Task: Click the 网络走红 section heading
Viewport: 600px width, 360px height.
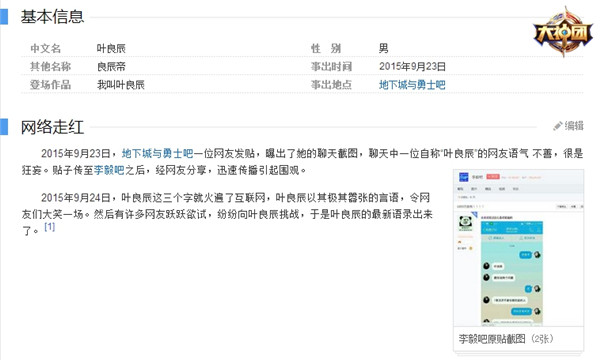Action: pos(52,127)
